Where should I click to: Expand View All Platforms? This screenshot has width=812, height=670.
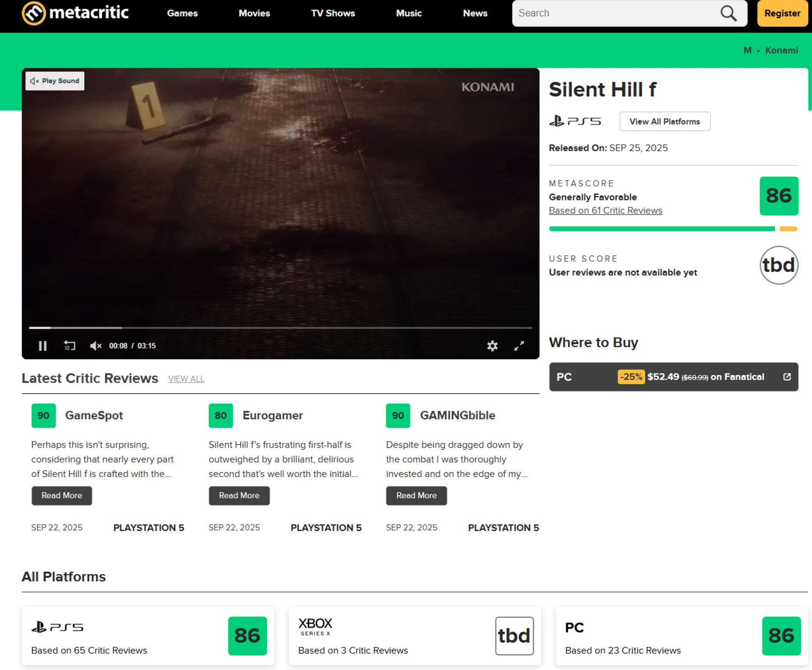(664, 122)
